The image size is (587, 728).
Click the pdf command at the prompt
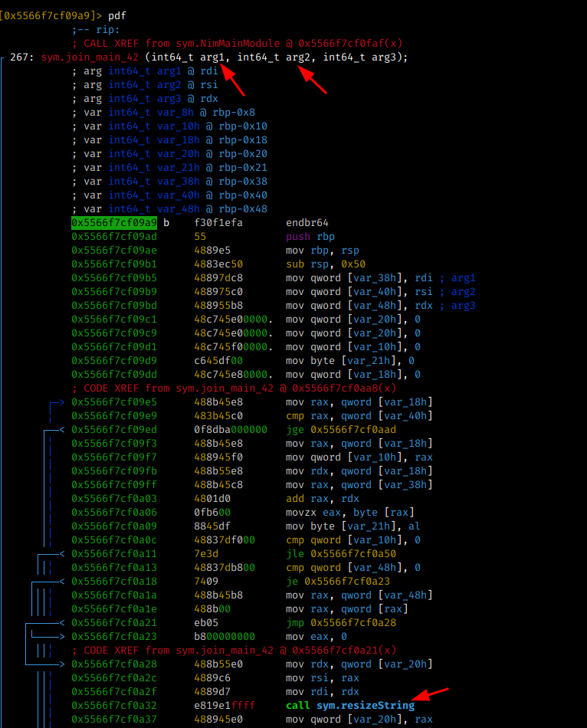[117, 15]
